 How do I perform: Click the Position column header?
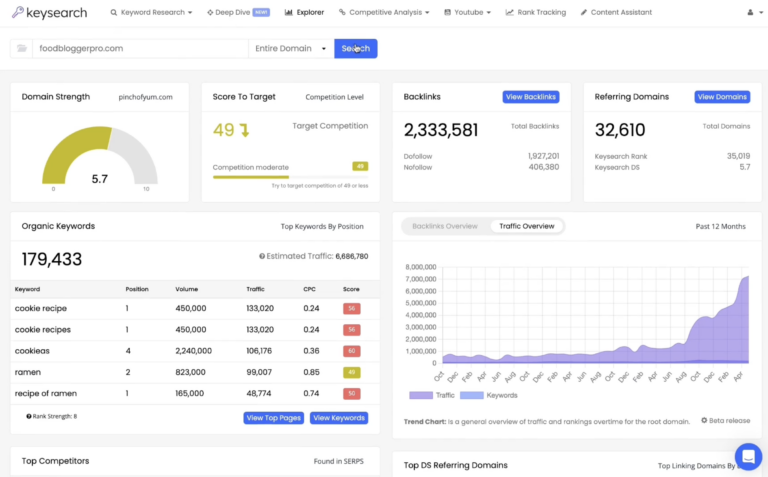tap(137, 289)
